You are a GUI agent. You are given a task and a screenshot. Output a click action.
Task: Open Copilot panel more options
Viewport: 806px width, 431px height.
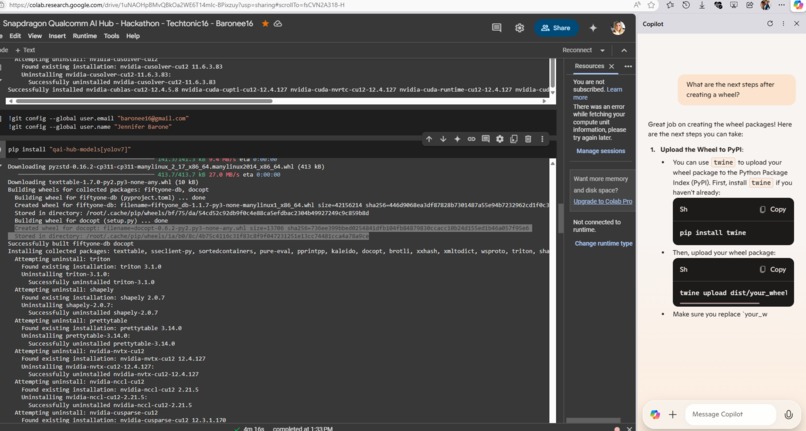(783, 24)
